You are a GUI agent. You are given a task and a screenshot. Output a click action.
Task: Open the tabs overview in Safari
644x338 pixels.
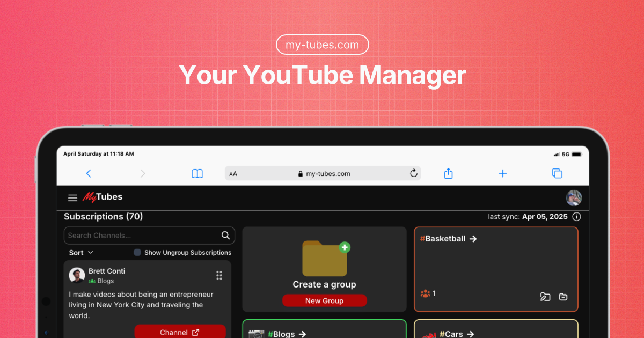point(557,173)
